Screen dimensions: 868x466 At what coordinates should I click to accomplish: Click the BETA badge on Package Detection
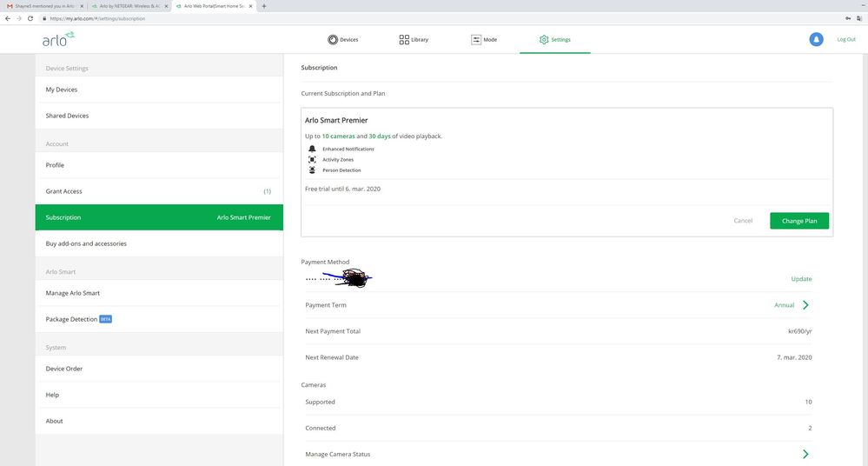[105, 319]
